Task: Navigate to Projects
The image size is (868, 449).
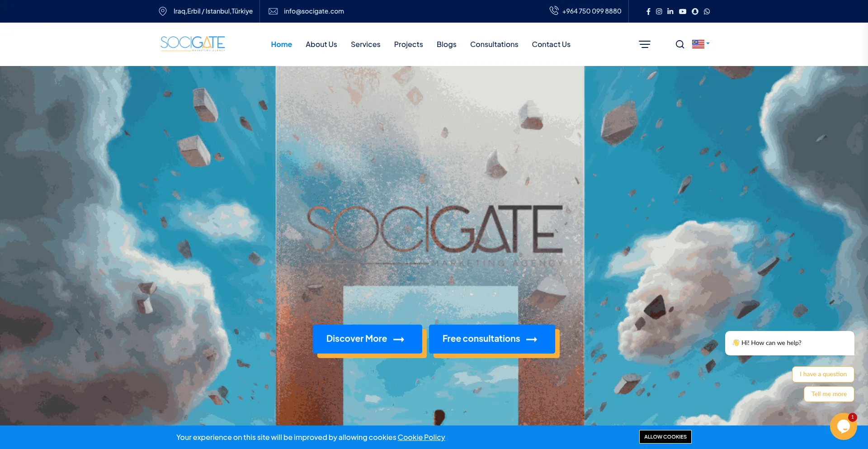Action: click(408, 44)
